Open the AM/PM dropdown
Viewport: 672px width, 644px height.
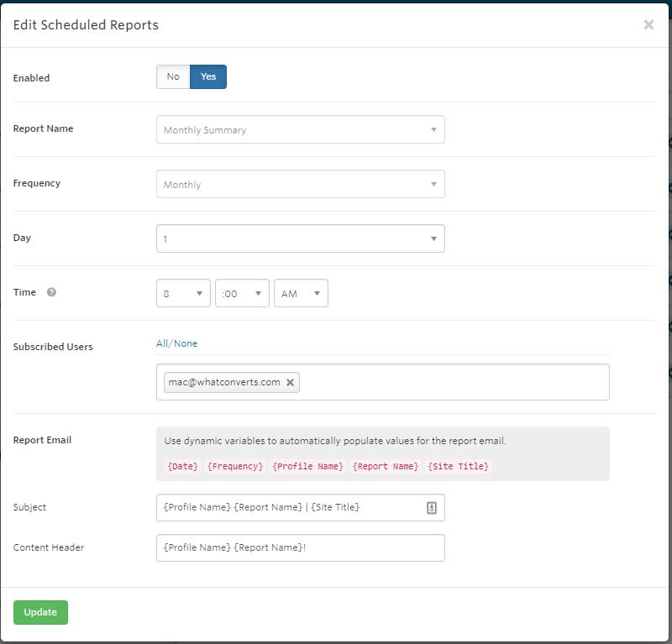point(301,293)
